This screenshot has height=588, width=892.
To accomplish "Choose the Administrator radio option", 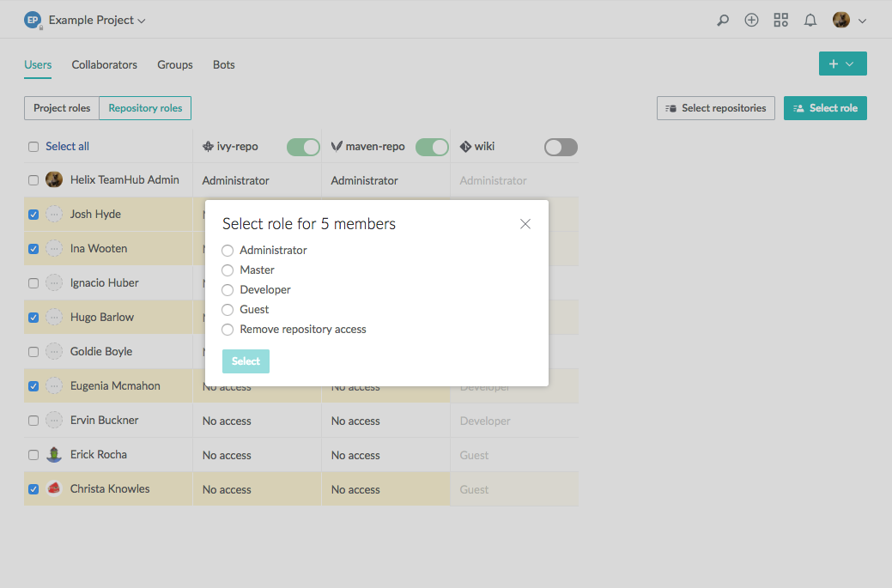I will tap(228, 251).
